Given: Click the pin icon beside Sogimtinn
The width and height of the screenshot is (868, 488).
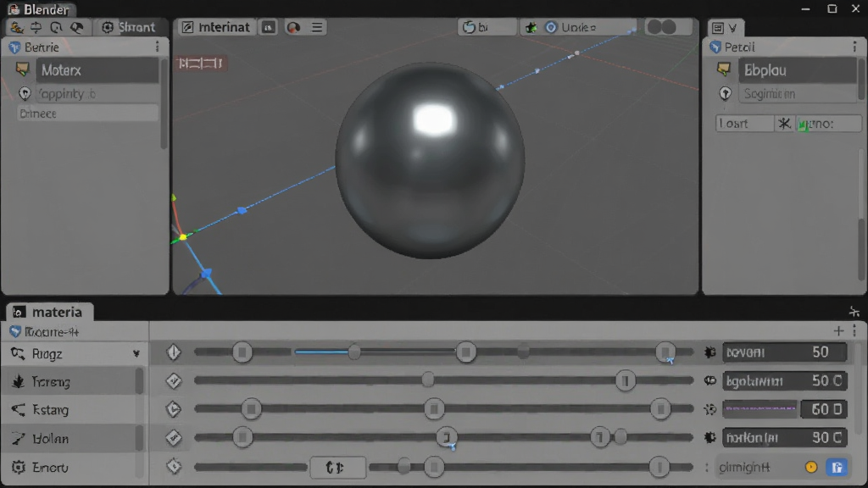Looking at the screenshot, I should pos(726,93).
